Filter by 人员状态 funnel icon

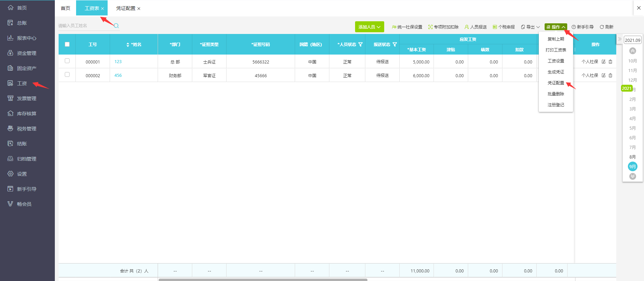coord(361,45)
